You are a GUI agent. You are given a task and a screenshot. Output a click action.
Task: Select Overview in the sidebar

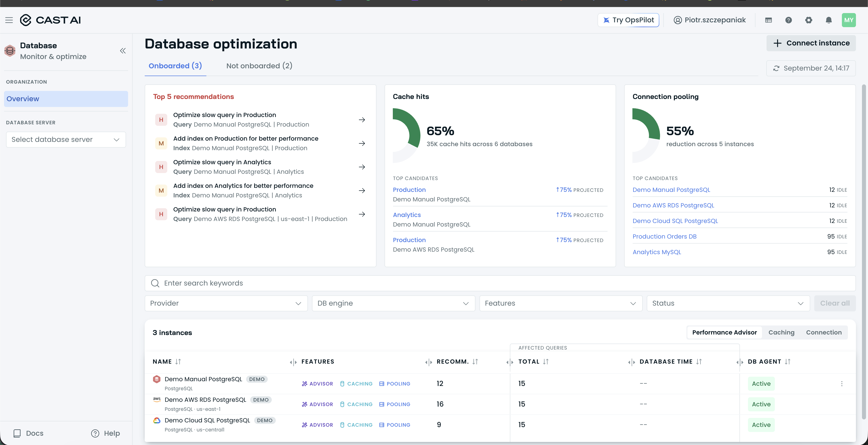[x=66, y=99]
